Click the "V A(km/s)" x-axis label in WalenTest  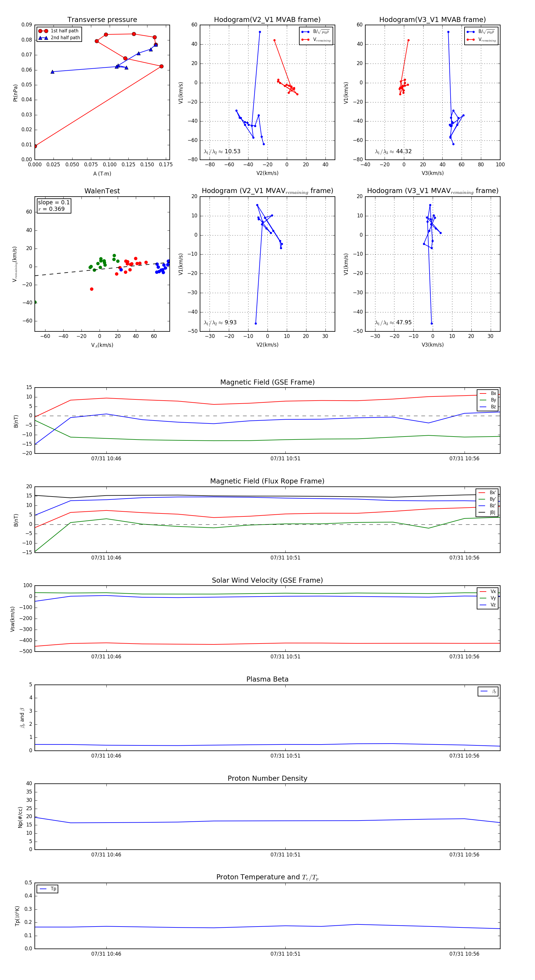(x=102, y=345)
